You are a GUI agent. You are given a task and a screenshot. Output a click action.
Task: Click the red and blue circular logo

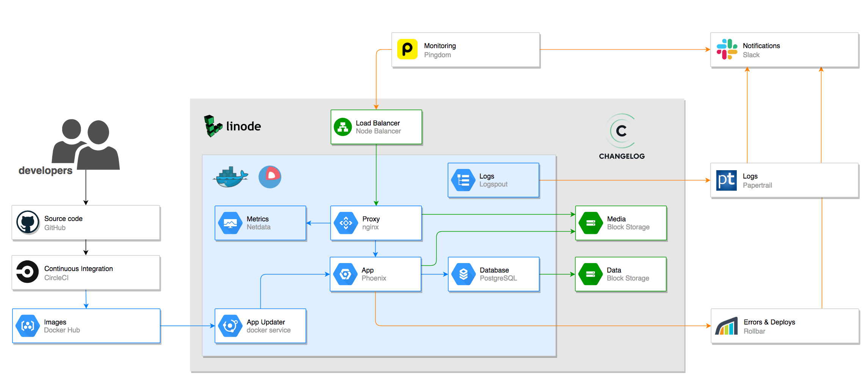click(270, 177)
